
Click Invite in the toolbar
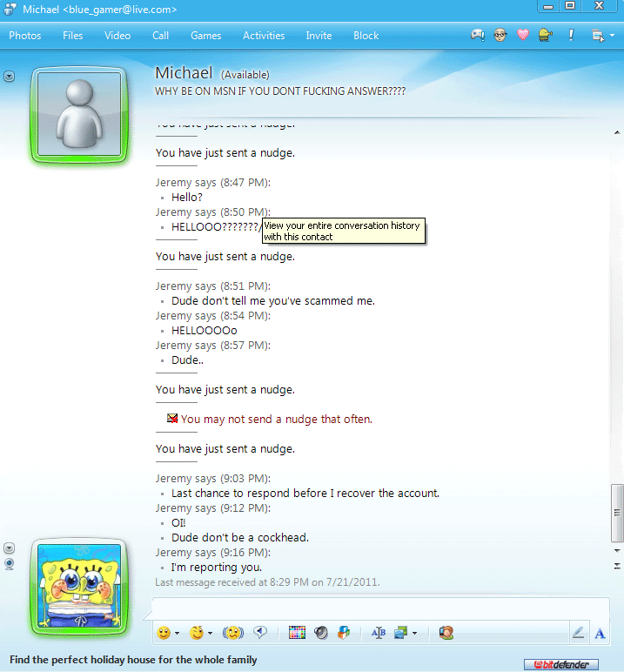coord(319,36)
